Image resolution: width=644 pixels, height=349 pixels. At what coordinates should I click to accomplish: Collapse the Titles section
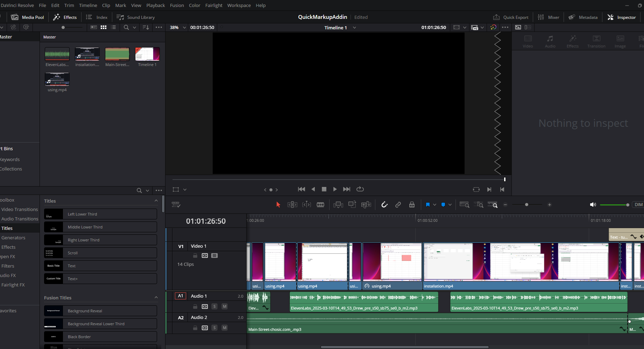coord(156,201)
